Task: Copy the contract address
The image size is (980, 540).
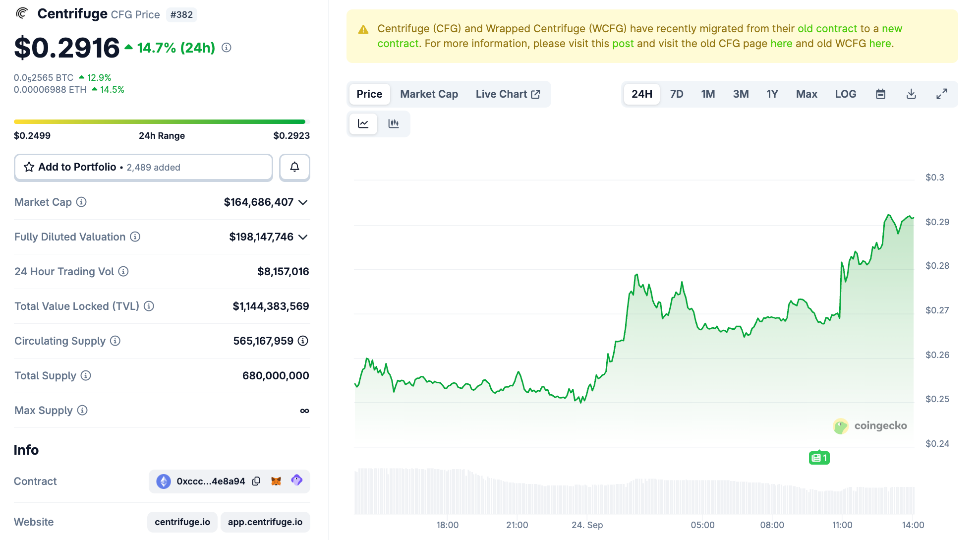Action: (x=256, y=481)
